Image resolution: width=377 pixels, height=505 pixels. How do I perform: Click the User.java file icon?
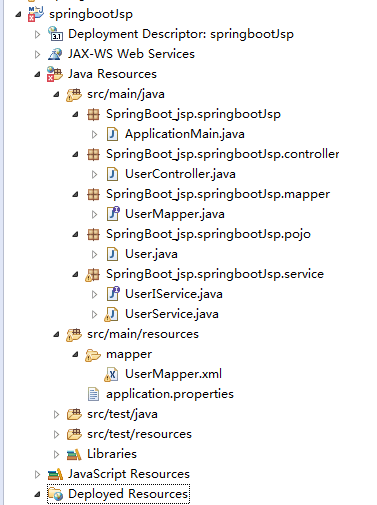click(x=112, y=254)
